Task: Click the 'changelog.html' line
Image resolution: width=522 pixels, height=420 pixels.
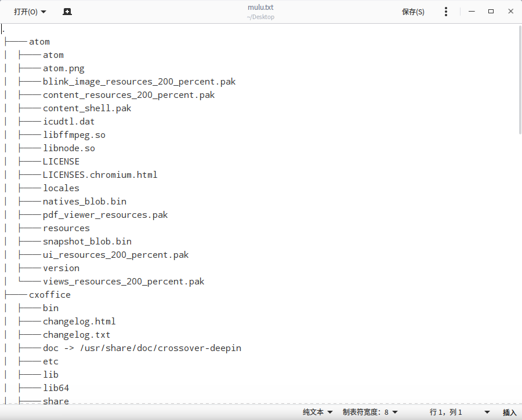Action: pyautogui.click(x=79, y=322)
